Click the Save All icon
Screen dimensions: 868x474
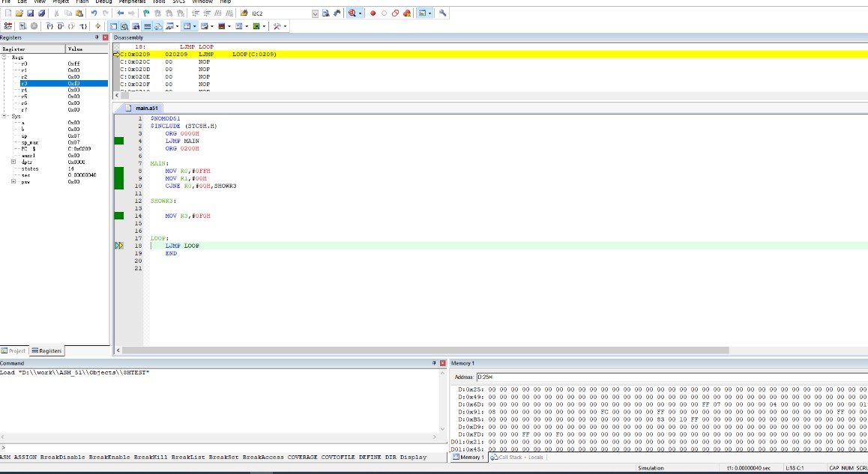(41, 13)
